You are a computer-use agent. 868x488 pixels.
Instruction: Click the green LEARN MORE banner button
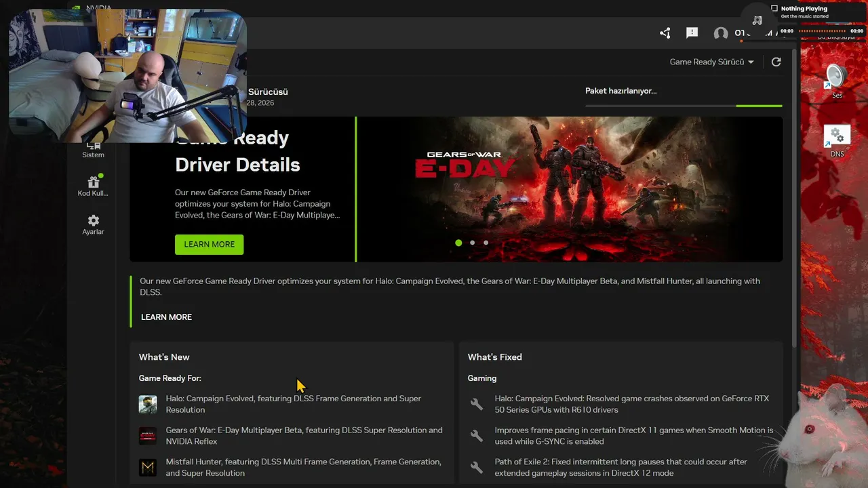[x=209, y=244]
